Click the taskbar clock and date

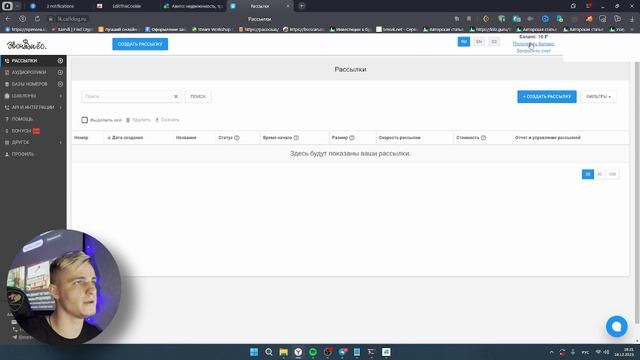(624, 352)
